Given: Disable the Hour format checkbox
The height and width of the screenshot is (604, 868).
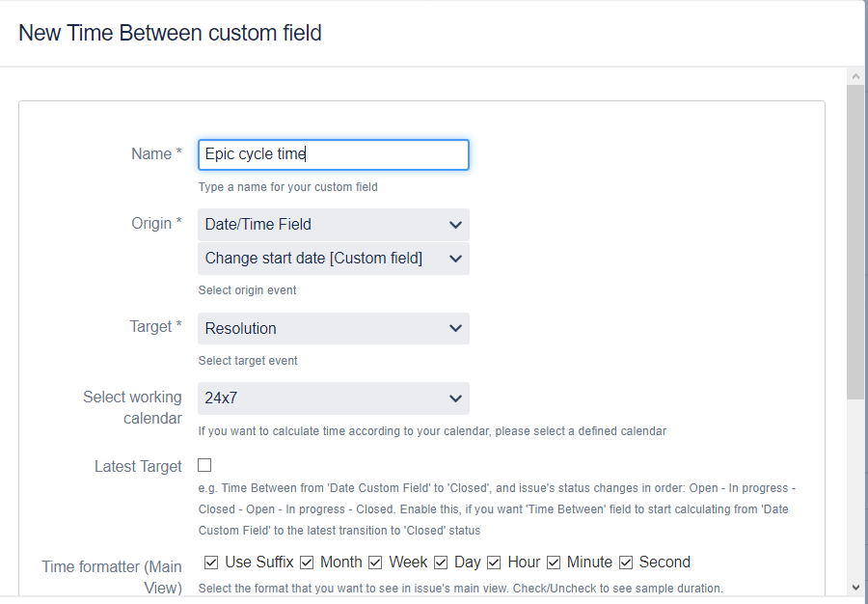Looking at the screenshot, I should point(495,563).
